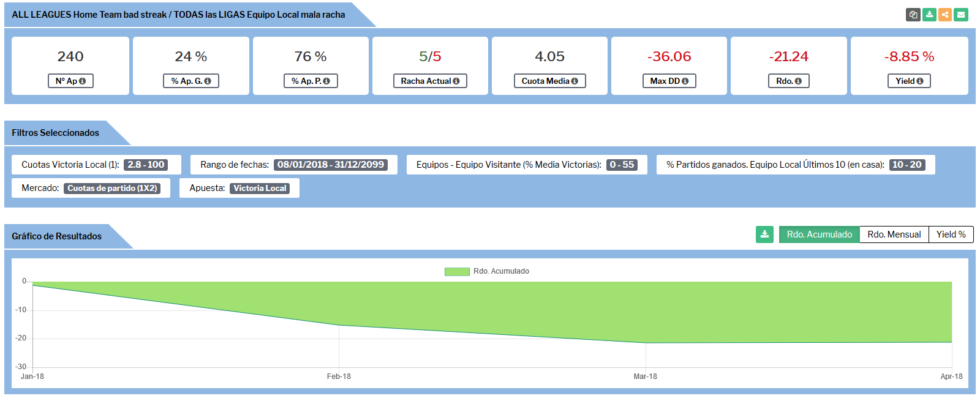Open info icon on Max DD label
Viewport: 980px width, 401px height.
click(685, 81)
